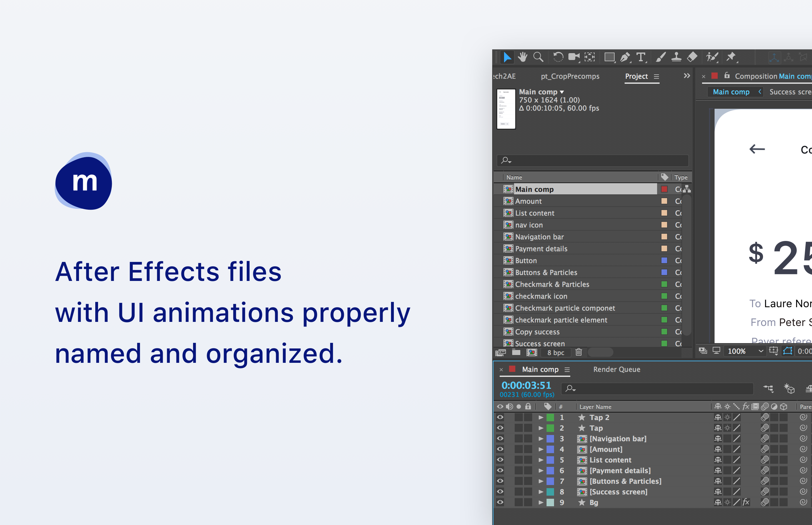Viewport: 812px width, 525px height.
Task: Select the Zoom magnifier tool
Action: pyautogui.click(x=538, y=57)
